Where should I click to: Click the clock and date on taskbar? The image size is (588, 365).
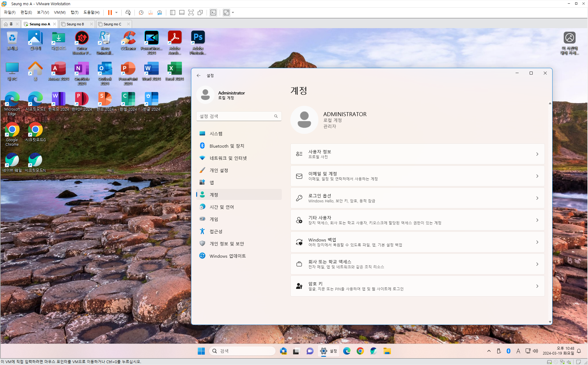(x=558, y=351)
